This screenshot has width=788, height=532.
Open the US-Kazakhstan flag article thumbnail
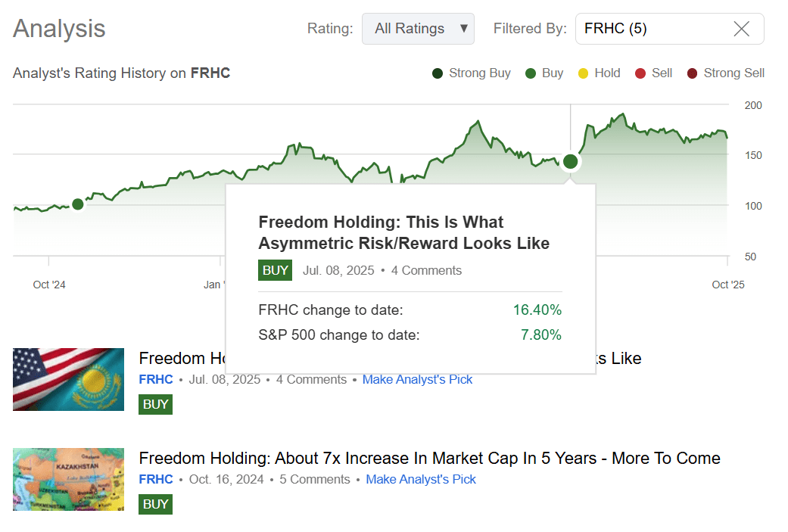[68, 379]
